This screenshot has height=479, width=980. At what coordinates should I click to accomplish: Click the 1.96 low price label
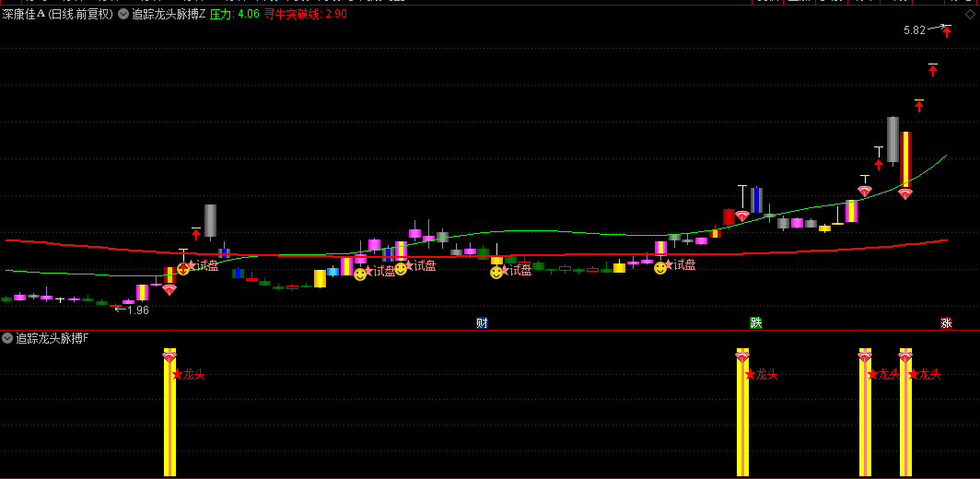[138, 310]
